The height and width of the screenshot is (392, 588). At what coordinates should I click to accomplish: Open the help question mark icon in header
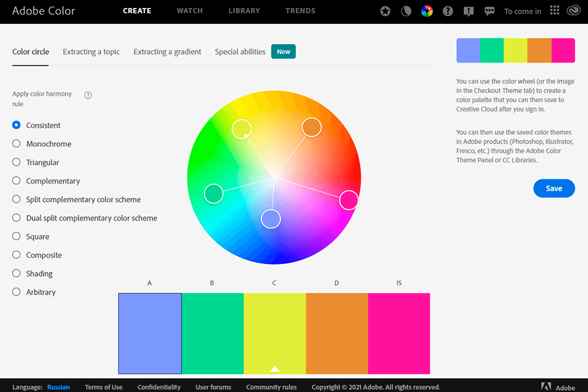pyautogui.click(x=447, y=11)
